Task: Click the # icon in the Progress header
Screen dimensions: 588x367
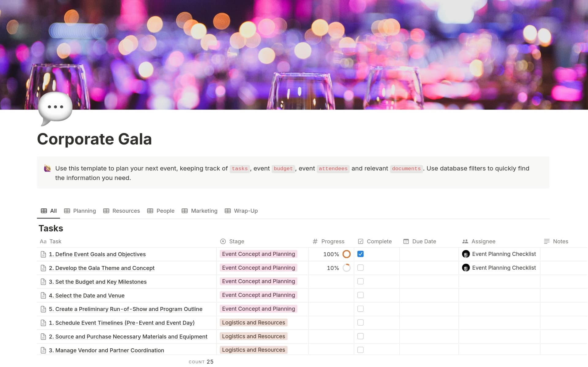Action: [x=315, y=242]
